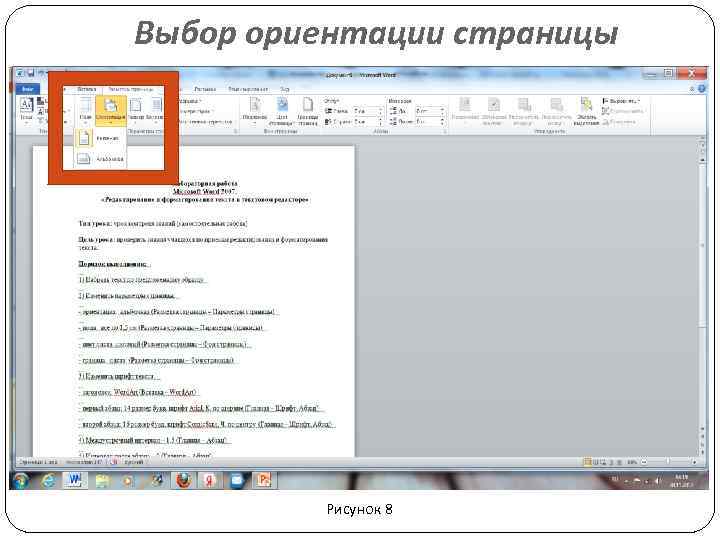This screenshot has width=720, height=540.
Task: Click the zoom slider track
Action: tap(669, 462)
